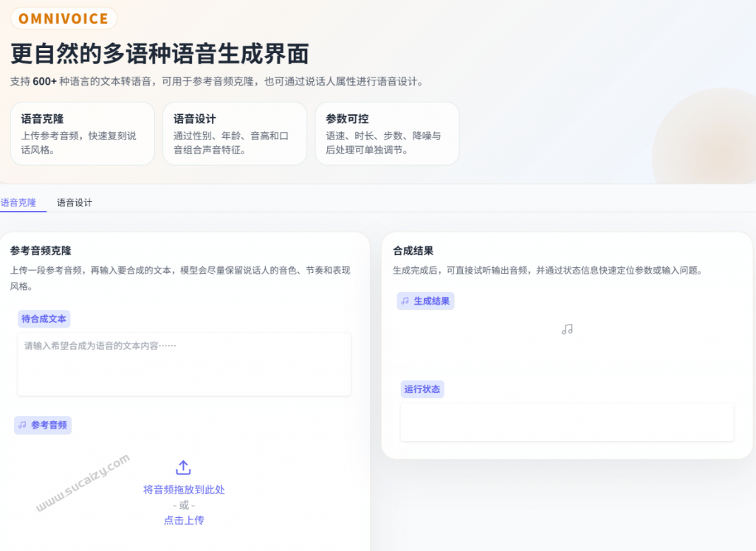
Task: Click the 生成结果 label
Action: 425,301
